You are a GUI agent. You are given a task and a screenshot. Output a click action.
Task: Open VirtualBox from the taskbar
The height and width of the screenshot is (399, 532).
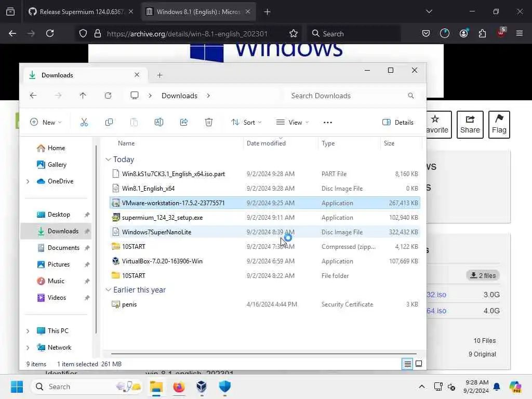pyautogui.click(x=202, y=387)
